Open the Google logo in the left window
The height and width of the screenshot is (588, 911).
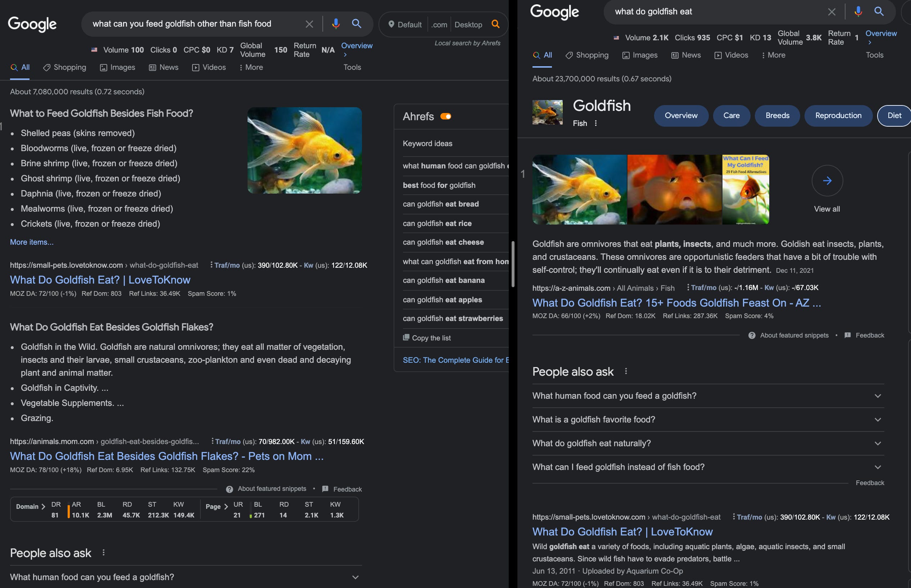tap(32, 24)
